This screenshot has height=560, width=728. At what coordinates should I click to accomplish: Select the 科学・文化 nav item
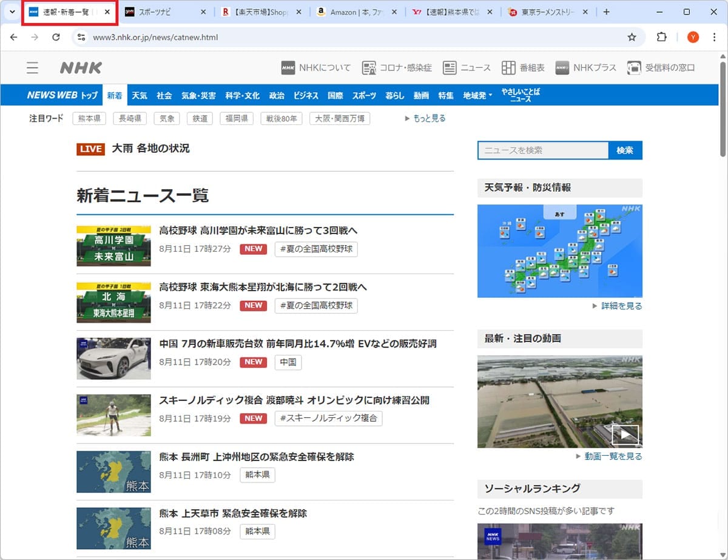(x=242, y=95)
